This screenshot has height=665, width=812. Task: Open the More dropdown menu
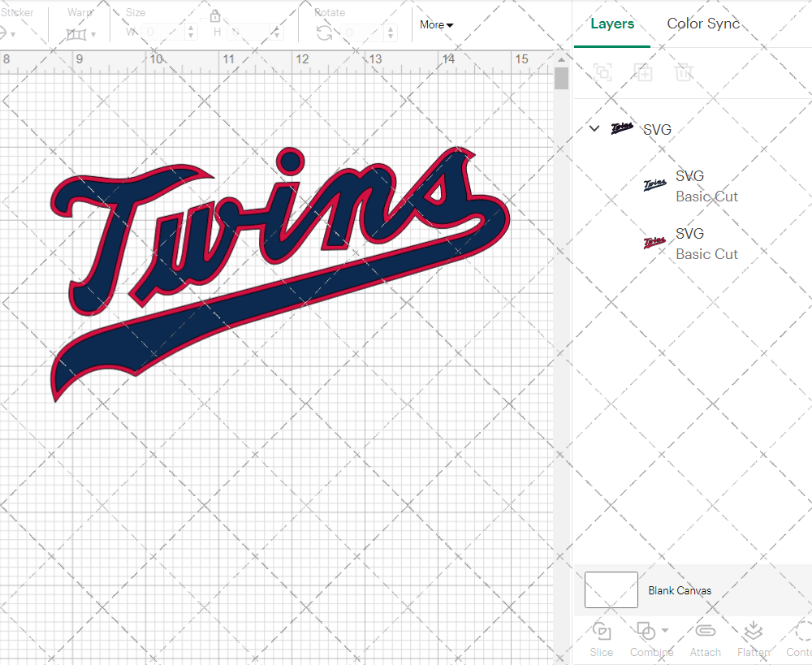tap(436, 25)
